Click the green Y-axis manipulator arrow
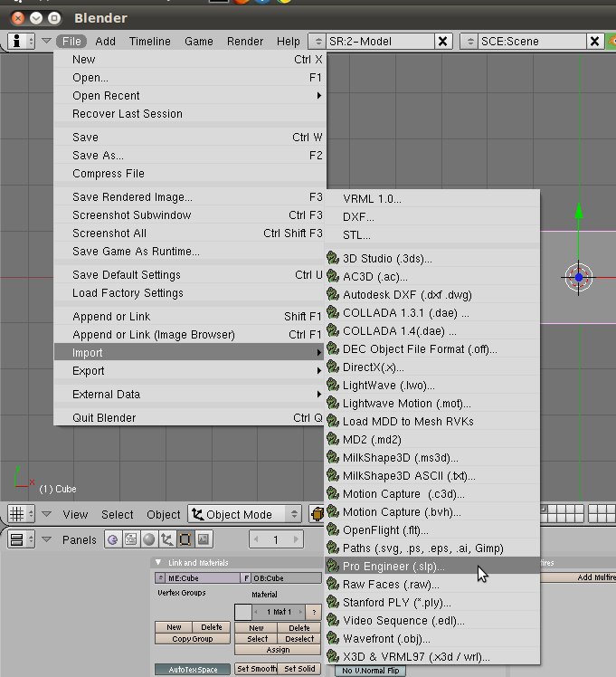Image resolution: width=616 pixels, height=677 pixels. (579, 211)
